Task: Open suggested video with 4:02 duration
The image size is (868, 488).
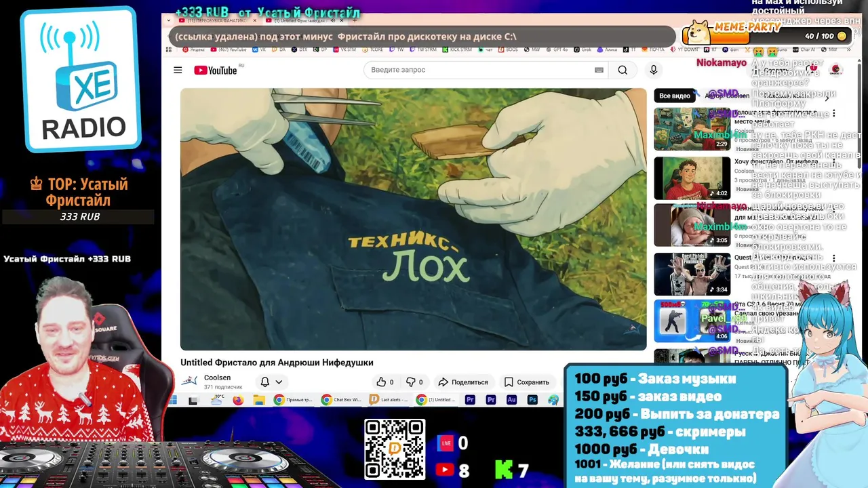Action: pos(692,178)
